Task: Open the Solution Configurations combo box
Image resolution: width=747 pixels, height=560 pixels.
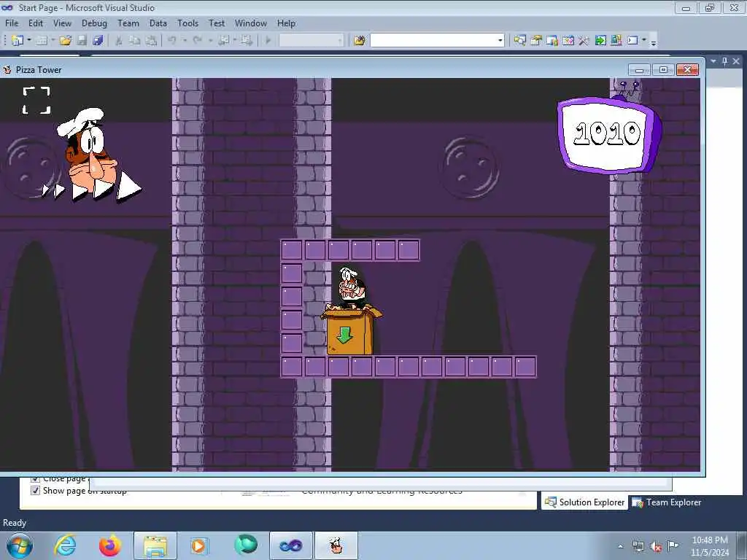Action: click(311, 41)
